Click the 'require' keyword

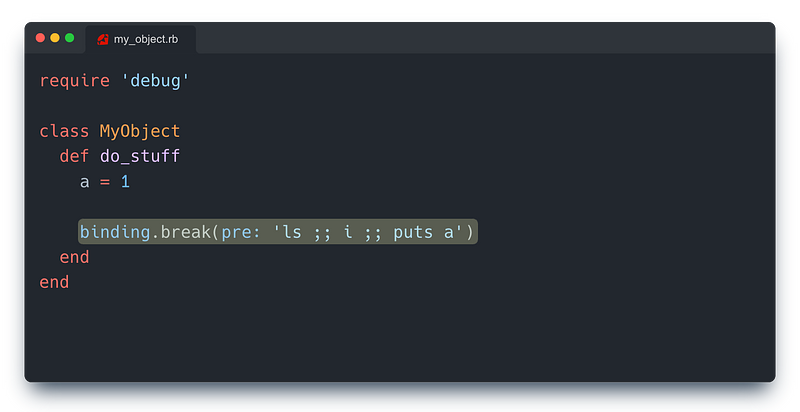[74, 81]
